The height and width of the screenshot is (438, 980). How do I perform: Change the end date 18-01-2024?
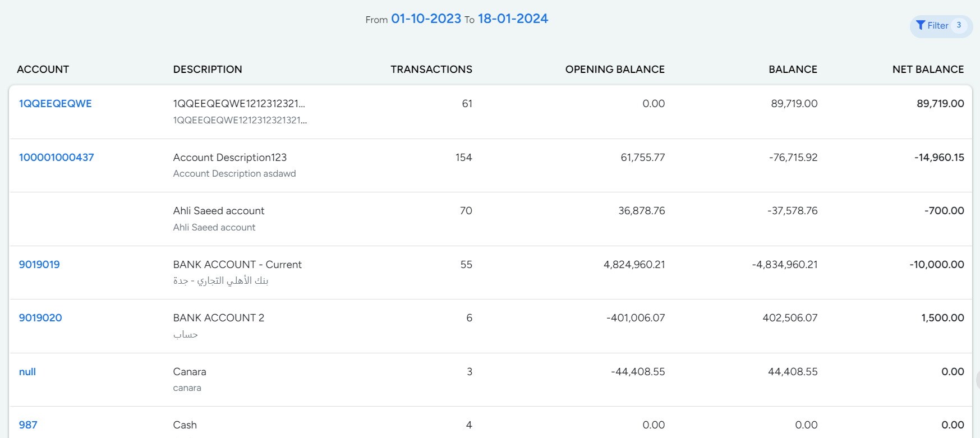tap(513, 19)
